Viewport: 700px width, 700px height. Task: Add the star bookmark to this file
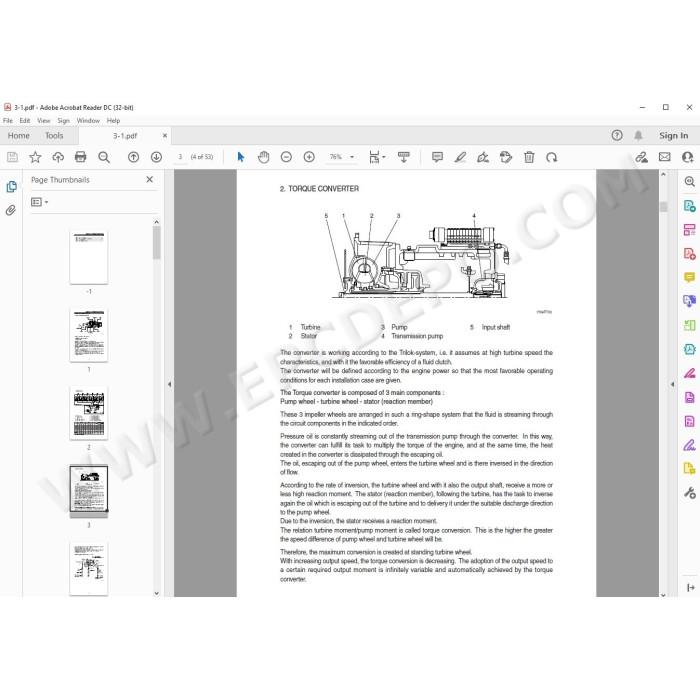click(x=35, y=157)
